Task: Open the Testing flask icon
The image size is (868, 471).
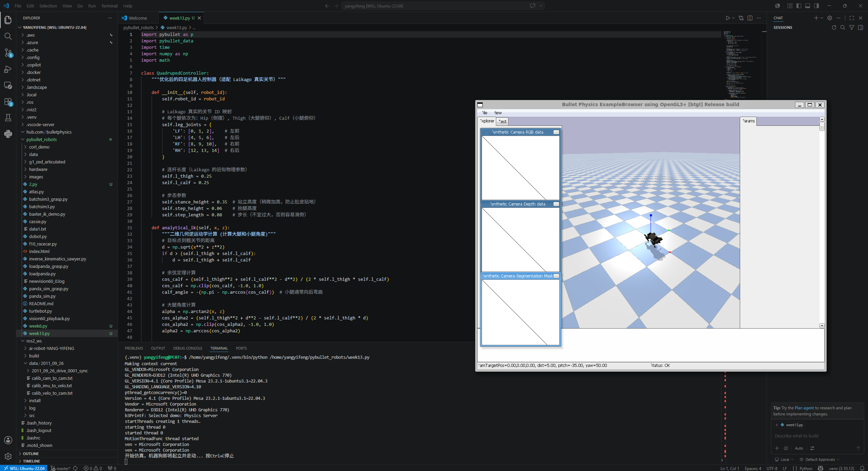Action: tap(8, 118)
